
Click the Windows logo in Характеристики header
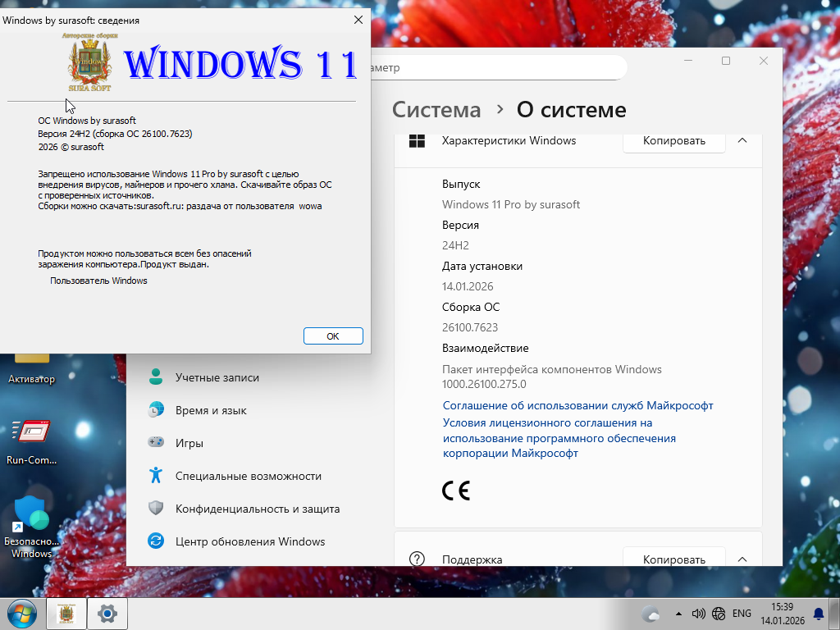417,140
